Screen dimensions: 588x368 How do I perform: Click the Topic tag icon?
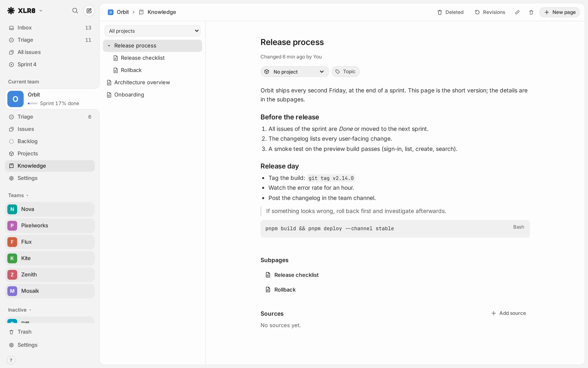pos(337,72)
